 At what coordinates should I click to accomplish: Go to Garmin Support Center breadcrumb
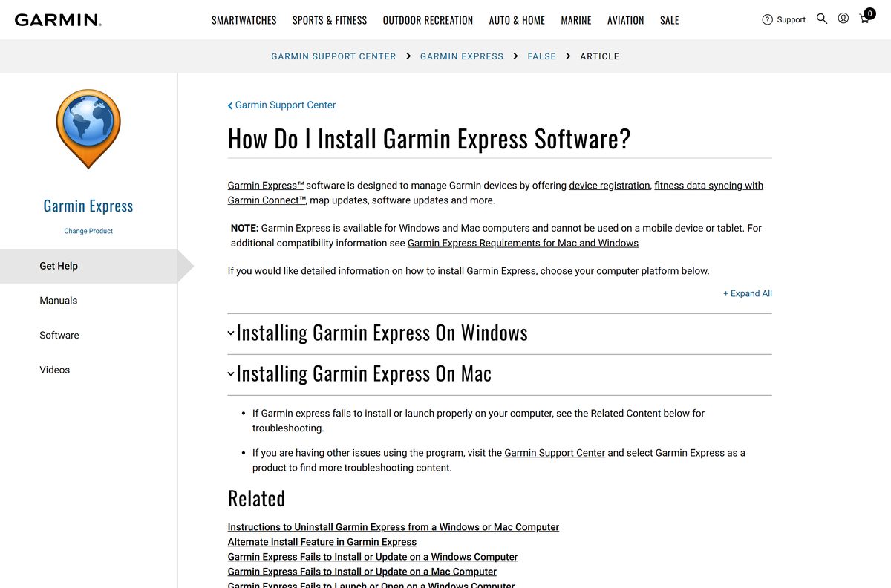(x=333, y=56)
